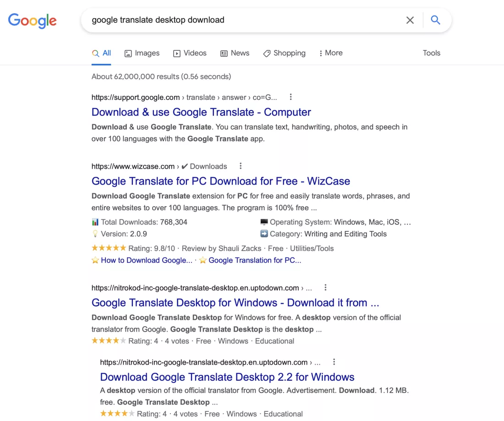The image size is (504, 421).
Task: Click the Google logo to return home
Action: 32,21
